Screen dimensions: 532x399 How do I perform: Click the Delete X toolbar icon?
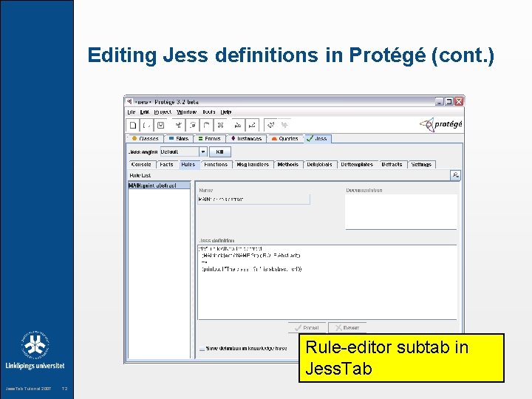[220, 125]
